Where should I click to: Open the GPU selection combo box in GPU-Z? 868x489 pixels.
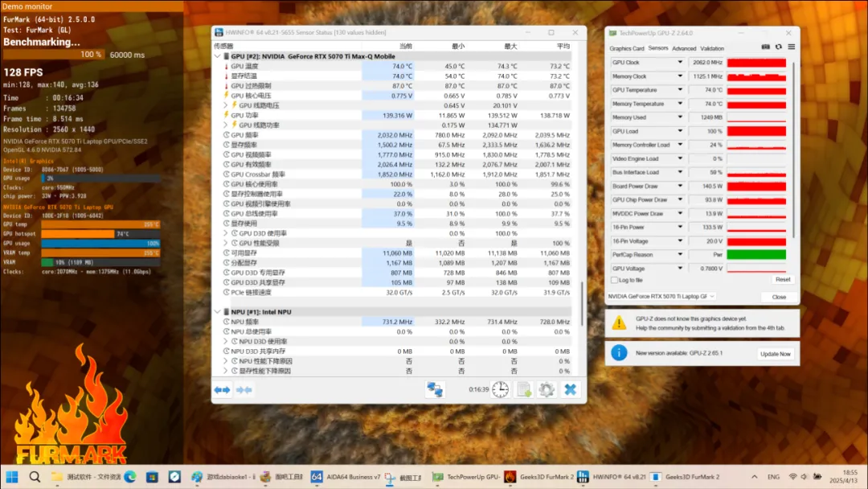661,296
